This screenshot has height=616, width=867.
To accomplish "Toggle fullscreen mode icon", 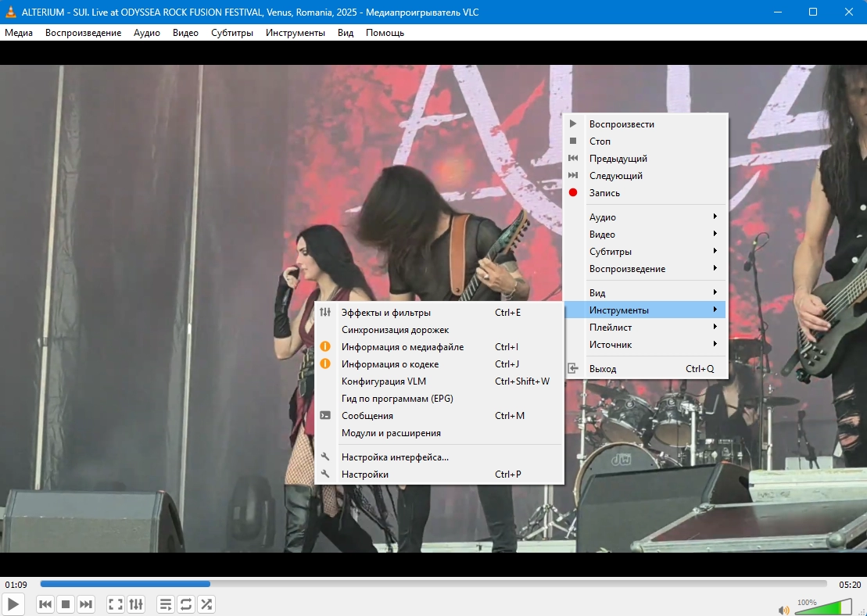I will 116,604.
